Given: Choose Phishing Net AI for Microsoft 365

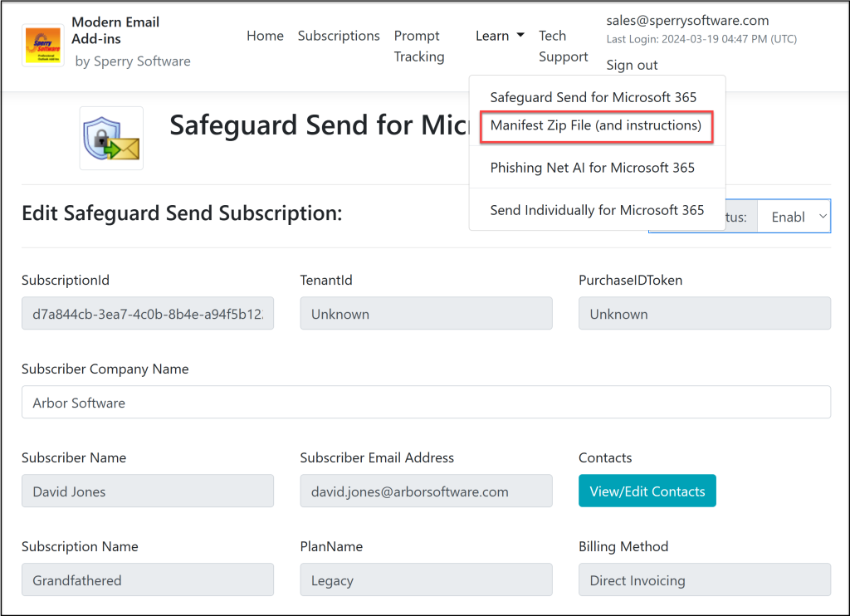Looking at the screenshot, I should coord(595,168).
